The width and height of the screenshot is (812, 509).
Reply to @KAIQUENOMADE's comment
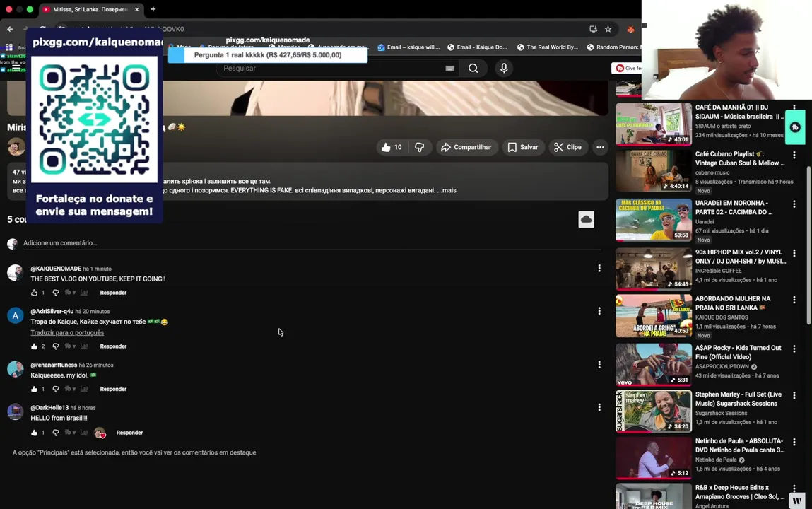click(x=113, y=293)
